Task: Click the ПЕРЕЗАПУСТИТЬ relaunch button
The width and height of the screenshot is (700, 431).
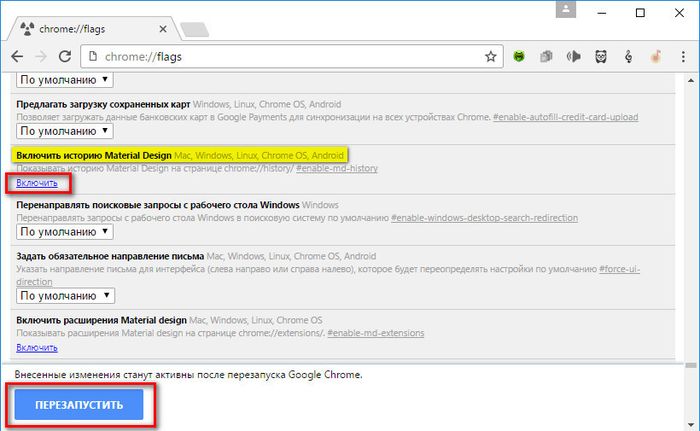Action: click(79, 404)
